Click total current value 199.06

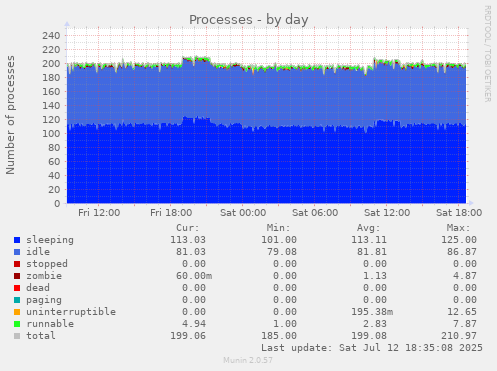pyautogui.click(x=188, y=336)
